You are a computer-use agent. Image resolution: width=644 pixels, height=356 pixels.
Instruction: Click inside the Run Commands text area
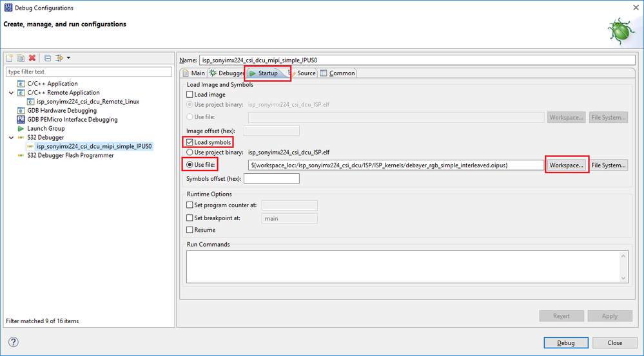tap(402, 267)
